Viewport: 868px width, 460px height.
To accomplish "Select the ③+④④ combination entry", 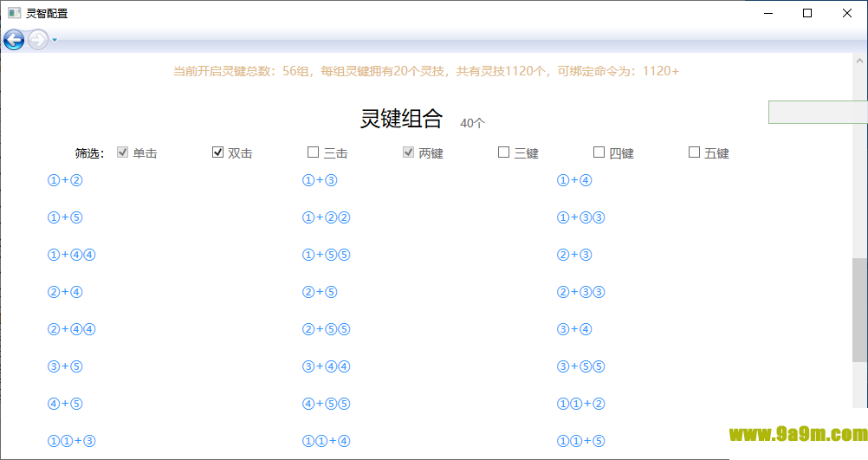I will point(326,366).
